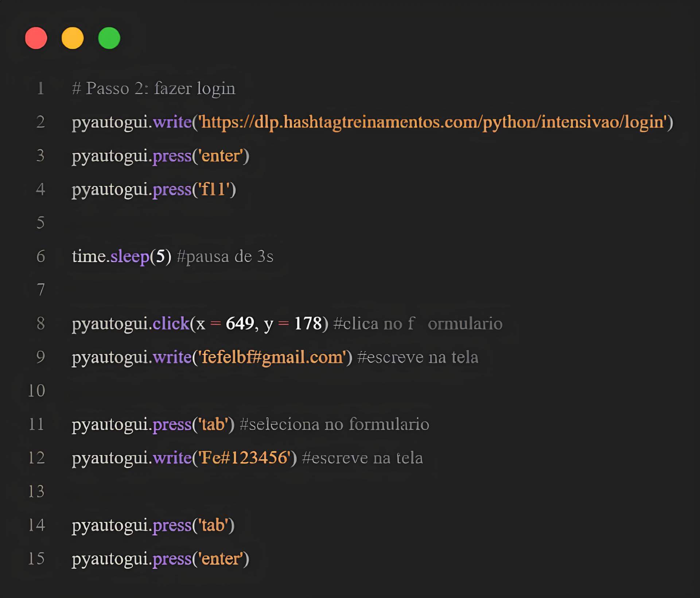Click line number 10 in the gutter
The width and height of the screenshot is (700, 598).
(x=36, y=391)
